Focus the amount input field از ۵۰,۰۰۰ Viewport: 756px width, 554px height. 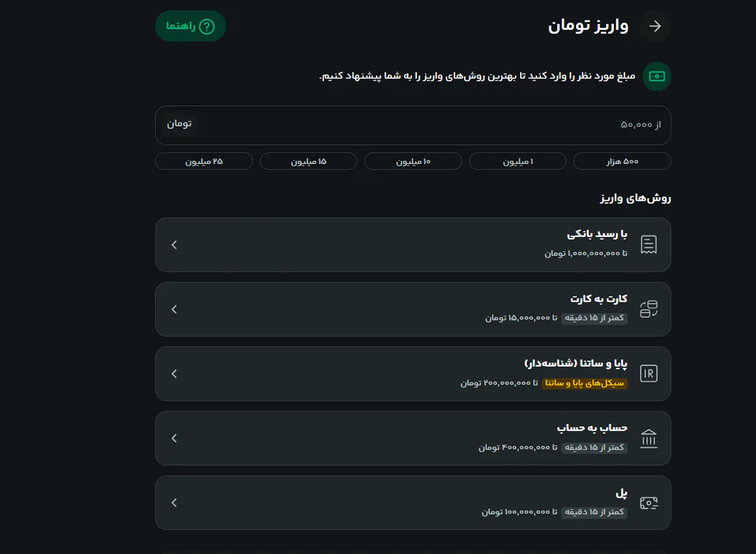coord(413,125)
